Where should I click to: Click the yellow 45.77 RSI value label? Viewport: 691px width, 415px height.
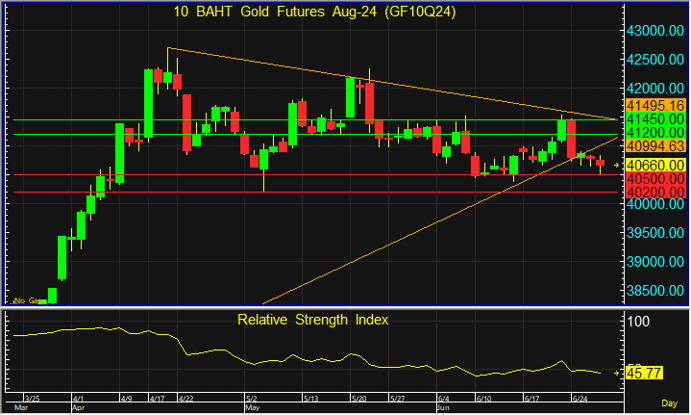click(647, 373)
